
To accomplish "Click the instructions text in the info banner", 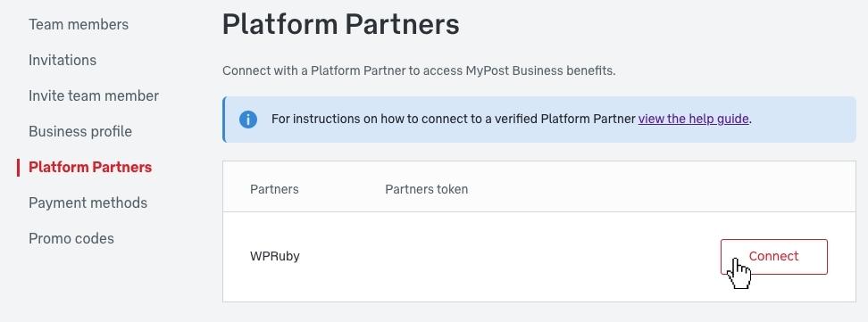I will tap(454, 119).
